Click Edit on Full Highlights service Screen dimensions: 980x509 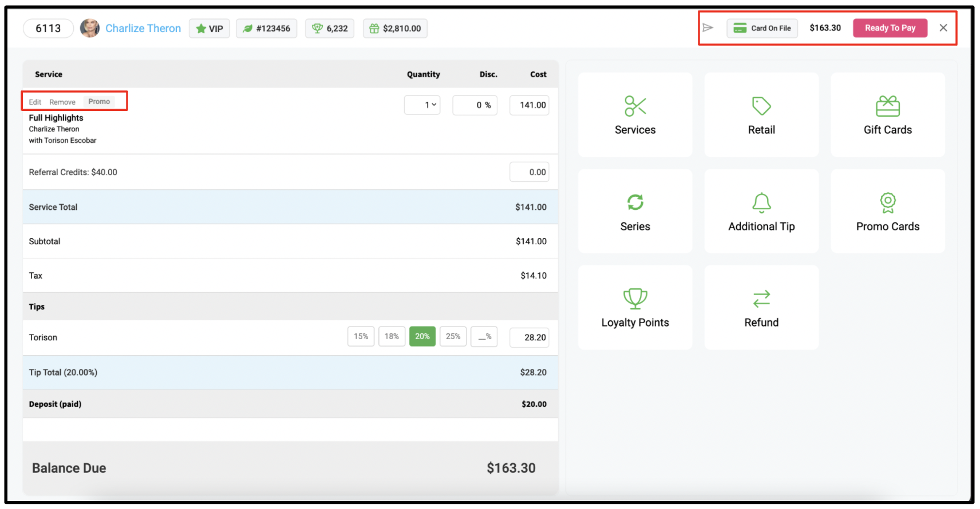click(35, 102)
